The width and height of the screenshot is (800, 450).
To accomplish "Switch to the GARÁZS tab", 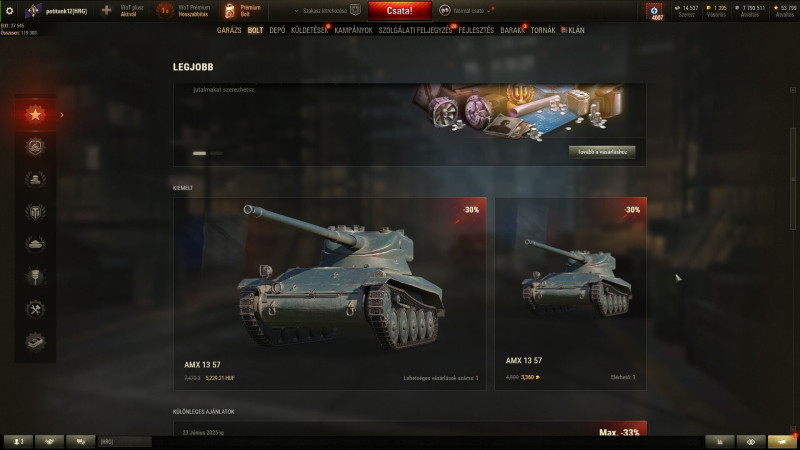I will pos(229,30).
